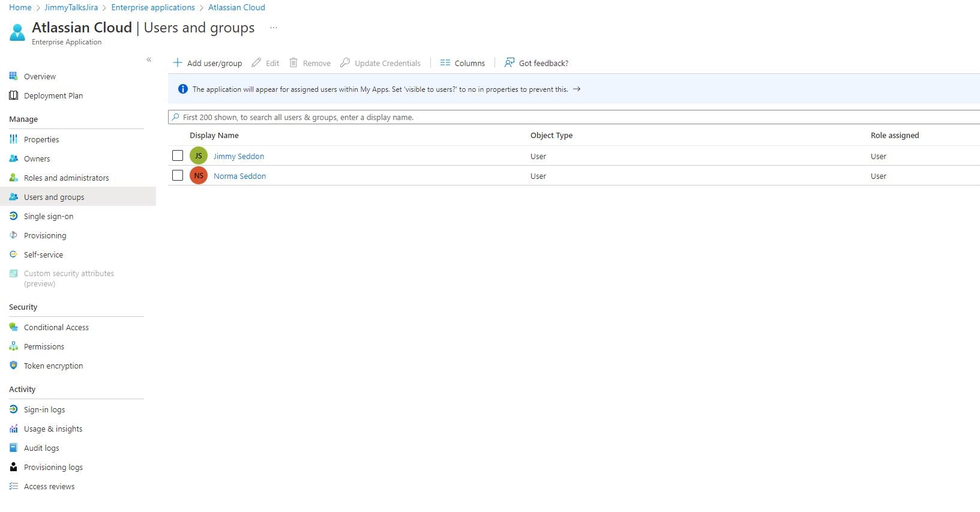Viewport: 980px width, 512px height.
Task: Click the Sign-in logs icon
Action: pyautogui.click(x=13, y=409)
